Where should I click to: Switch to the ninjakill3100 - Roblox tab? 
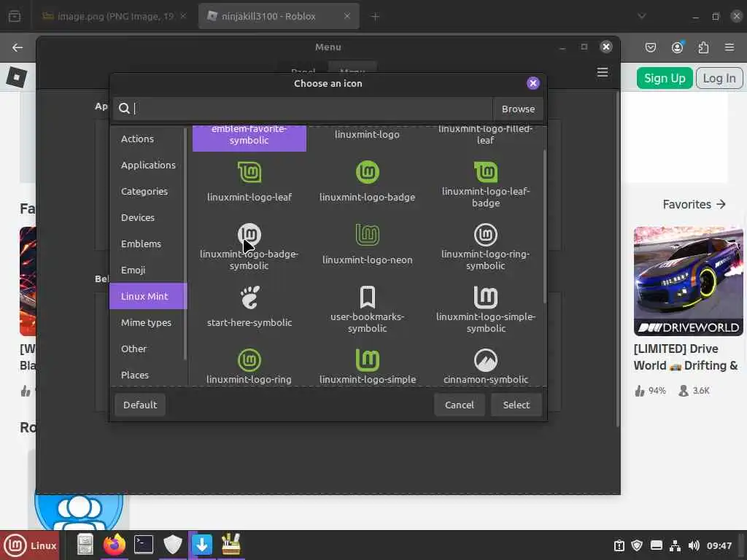click(x=279, y=16)
